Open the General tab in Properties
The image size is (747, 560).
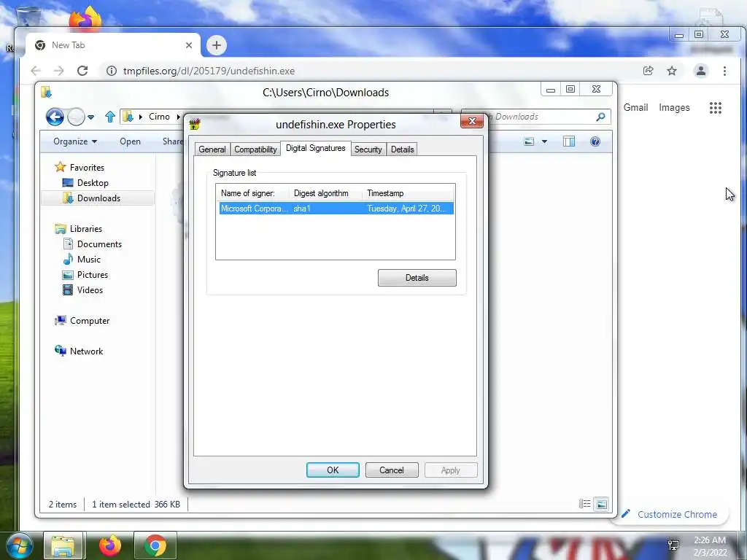(x=212, y=149)
